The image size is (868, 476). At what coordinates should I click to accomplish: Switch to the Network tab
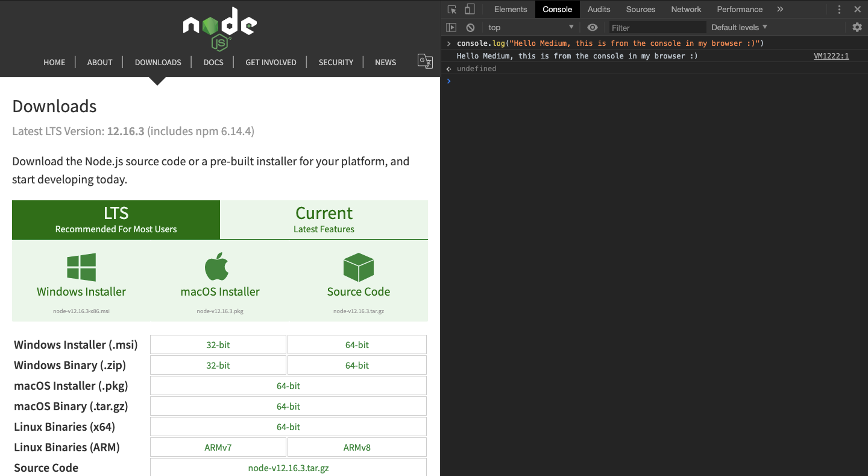tap(686, 9)
